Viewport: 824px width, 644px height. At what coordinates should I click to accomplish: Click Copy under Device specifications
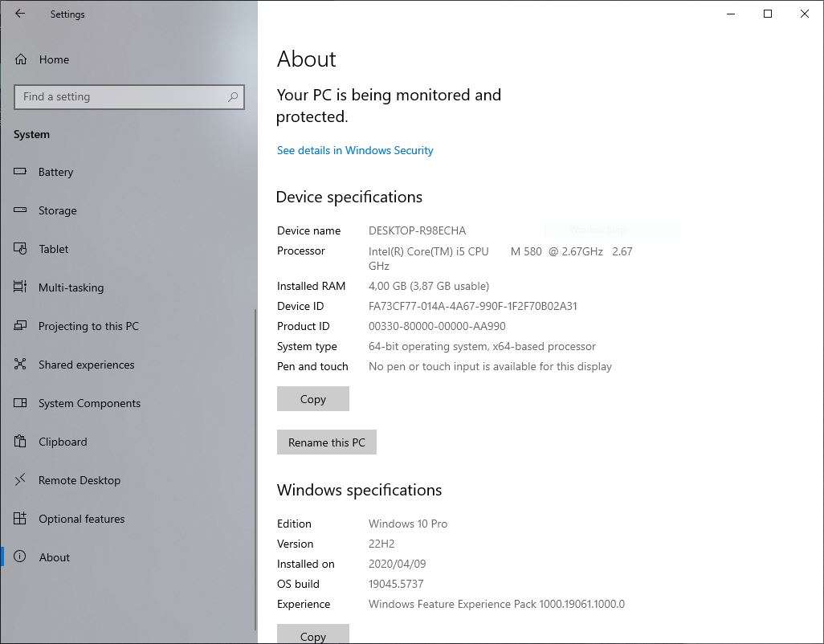[x=313, y=399]
